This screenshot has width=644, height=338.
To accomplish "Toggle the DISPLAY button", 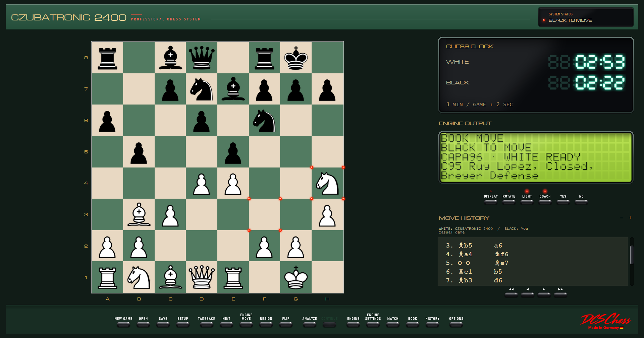I will click(x=491, y=202).
